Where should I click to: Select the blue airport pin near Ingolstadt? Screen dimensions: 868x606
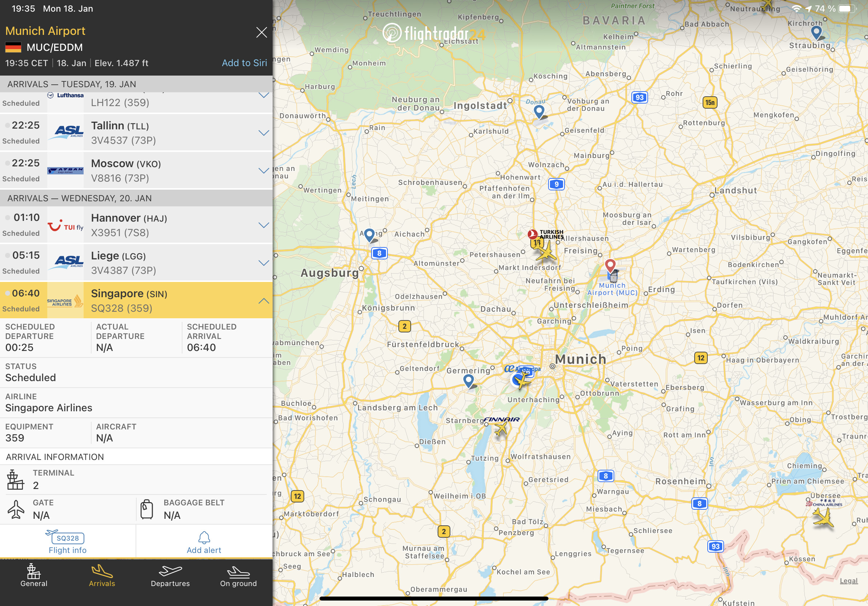(539, 112)
